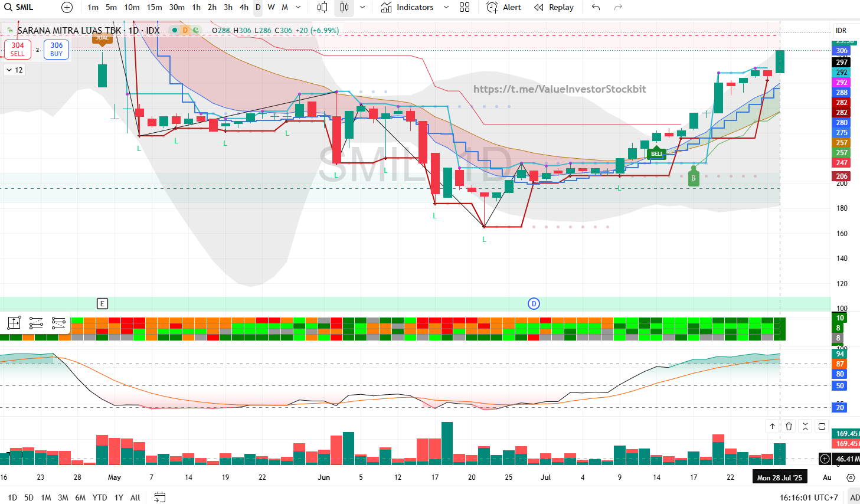Open the go-to-date calendar icon
The image size is (860, 504).
(x=160, y=498)
